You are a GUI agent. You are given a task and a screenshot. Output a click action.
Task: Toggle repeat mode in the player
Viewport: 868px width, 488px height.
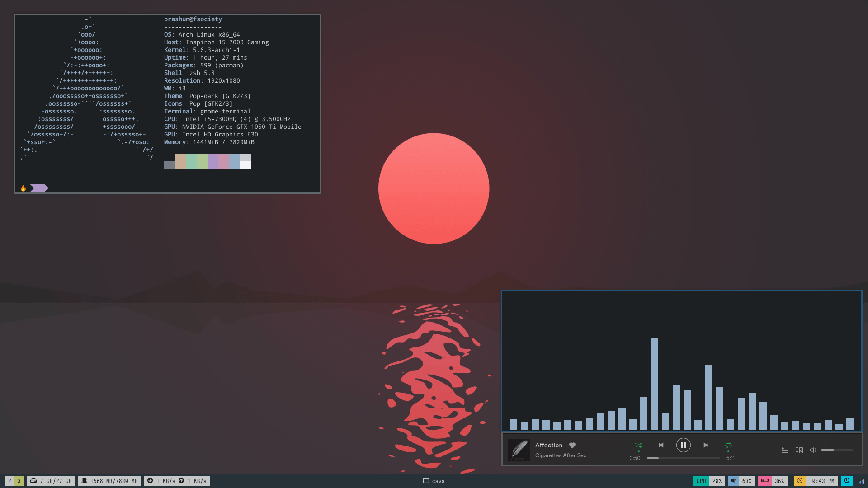click(728, 445)
